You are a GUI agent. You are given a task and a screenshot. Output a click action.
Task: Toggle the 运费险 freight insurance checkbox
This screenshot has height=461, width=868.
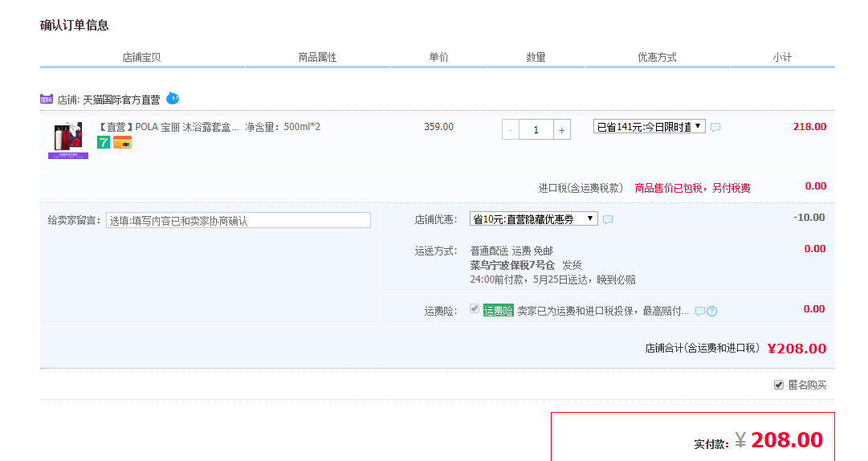pyautogui.click(x=475, y=308)
